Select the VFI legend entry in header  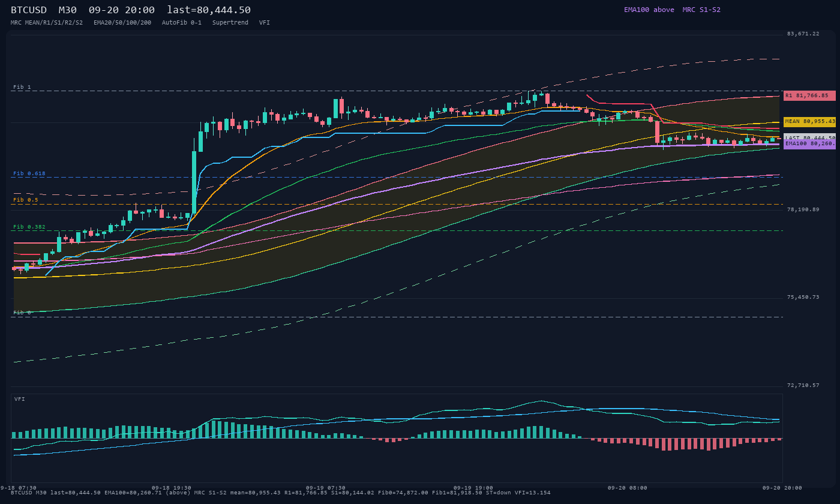pos(265,23)
